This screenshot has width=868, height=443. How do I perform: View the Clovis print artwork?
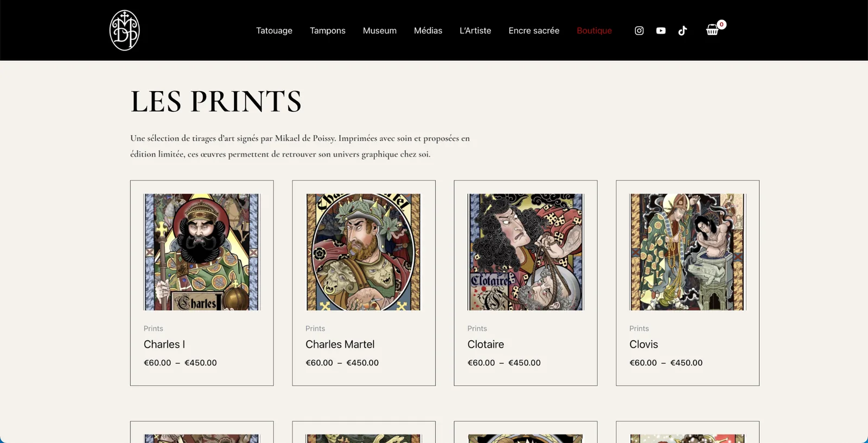click(687, 252)
